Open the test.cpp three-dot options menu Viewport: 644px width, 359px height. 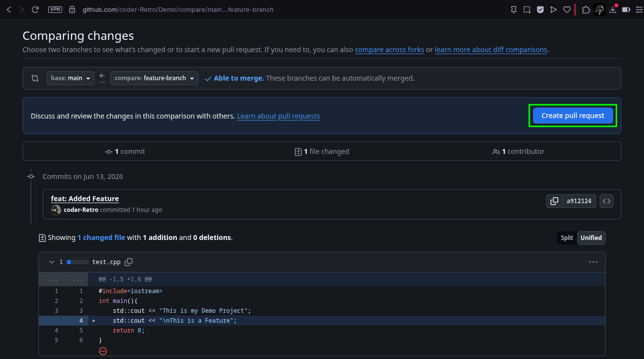click(x=593, y=262)
